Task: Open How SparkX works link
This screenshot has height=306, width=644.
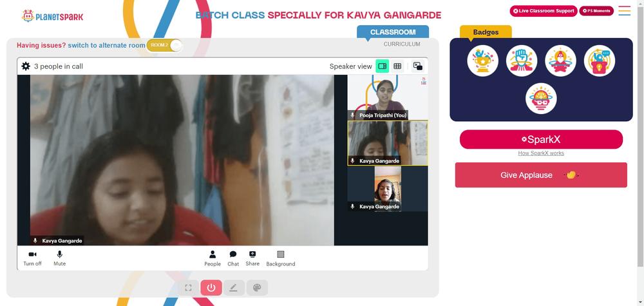Action: [541, 153]
